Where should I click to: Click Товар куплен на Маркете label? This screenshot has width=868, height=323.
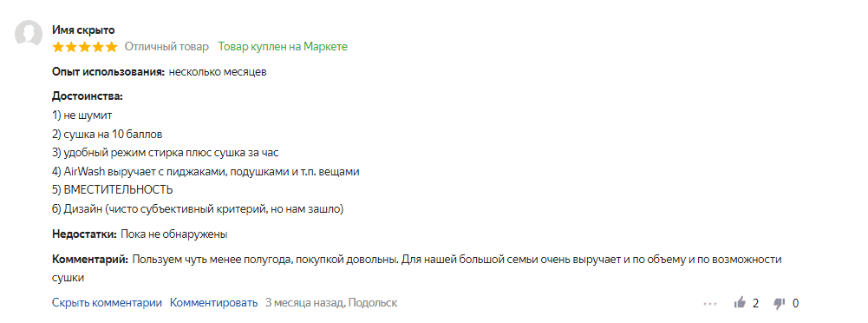pyautogui.click(x=283, y=47)
